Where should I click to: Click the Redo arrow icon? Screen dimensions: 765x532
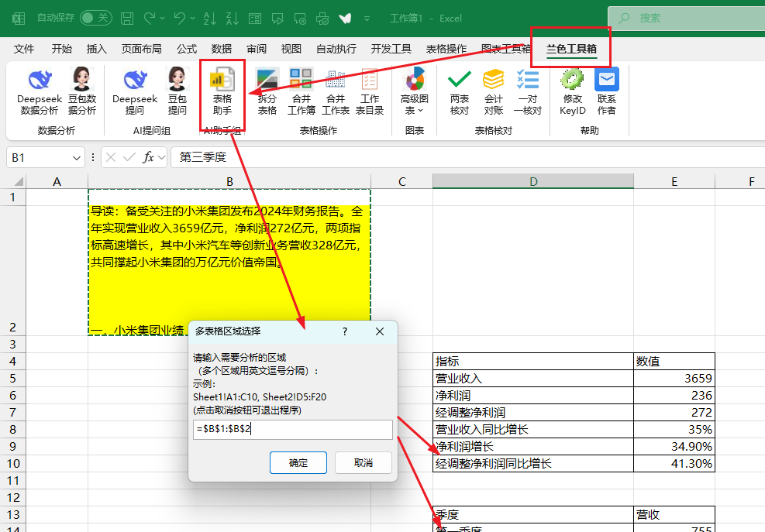[x=150, y=19]
